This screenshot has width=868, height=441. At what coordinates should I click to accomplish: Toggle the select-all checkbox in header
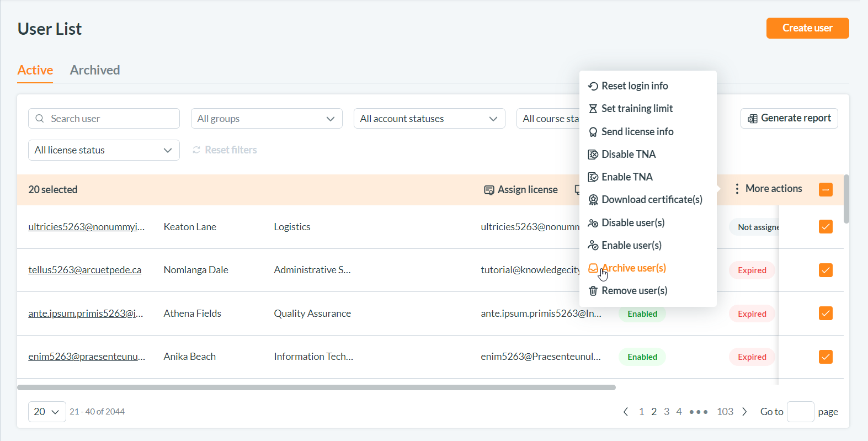826,189
